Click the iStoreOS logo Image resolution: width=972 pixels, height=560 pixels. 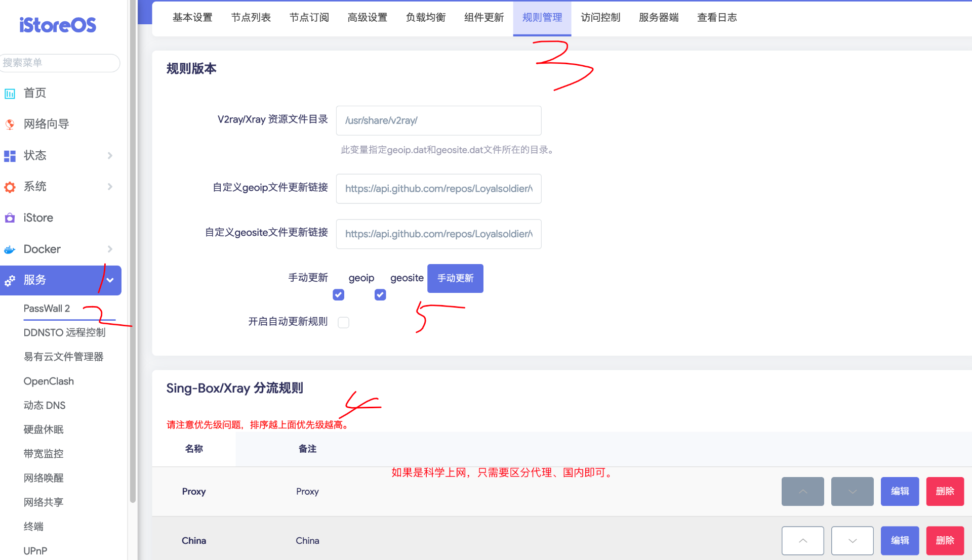point(57,24)
